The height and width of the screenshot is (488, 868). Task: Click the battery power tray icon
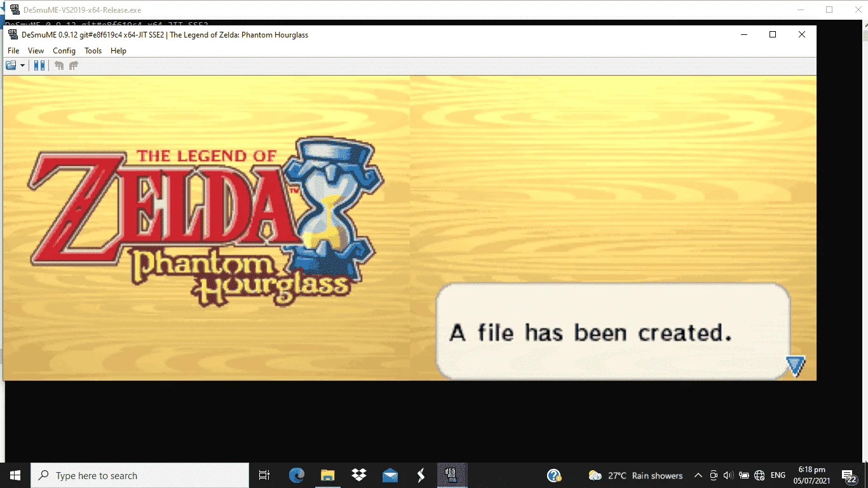tap(743, 475)
